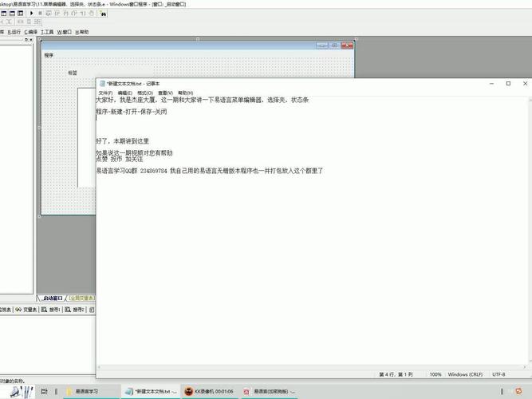Click the Run (play) toolbar icon

[x=32, y=14]
